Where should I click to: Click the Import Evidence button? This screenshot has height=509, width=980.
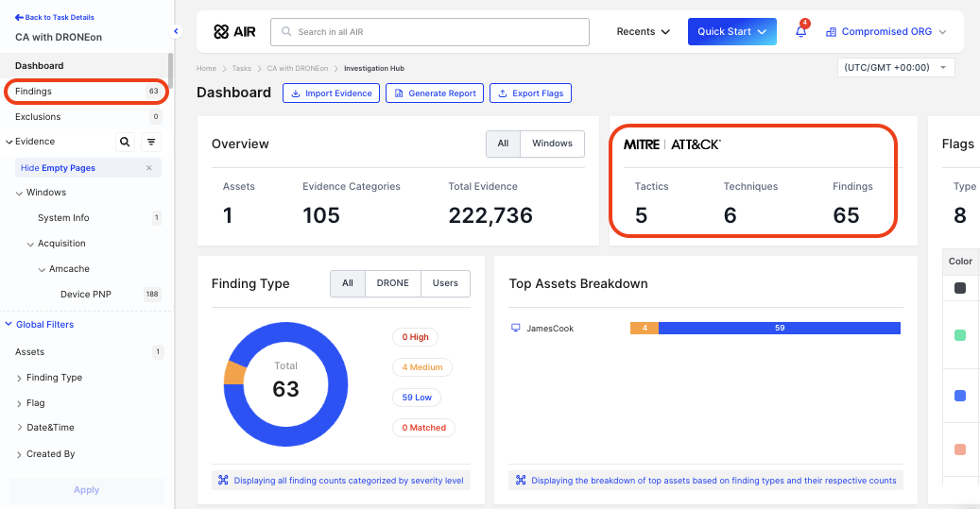tap(331, 93)
